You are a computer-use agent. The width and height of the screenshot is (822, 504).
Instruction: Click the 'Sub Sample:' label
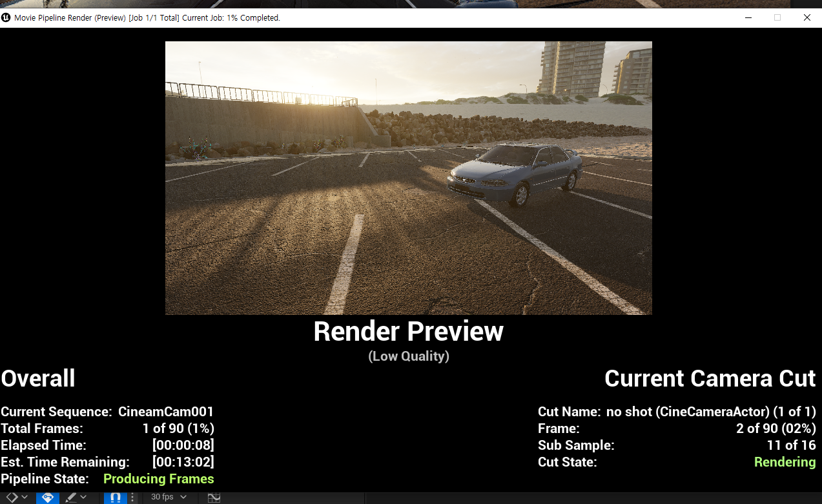pos(576,445)
